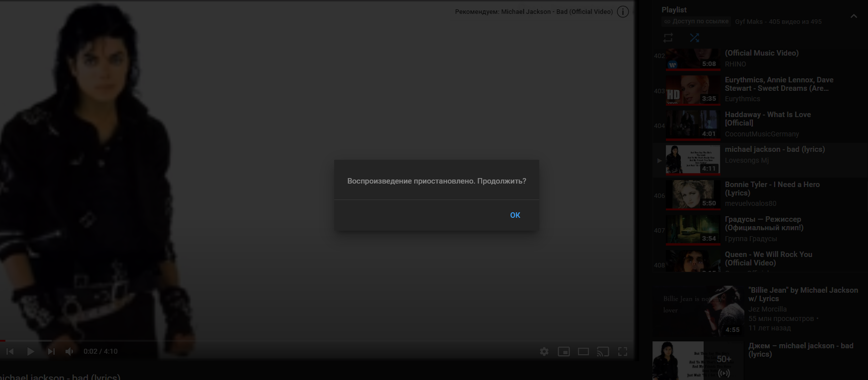
Task: Toggle playlist shuffle
Action: [694, 38]
